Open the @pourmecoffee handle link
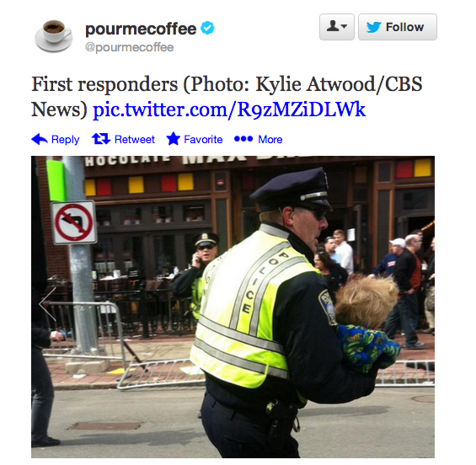 tap(130, 48)
